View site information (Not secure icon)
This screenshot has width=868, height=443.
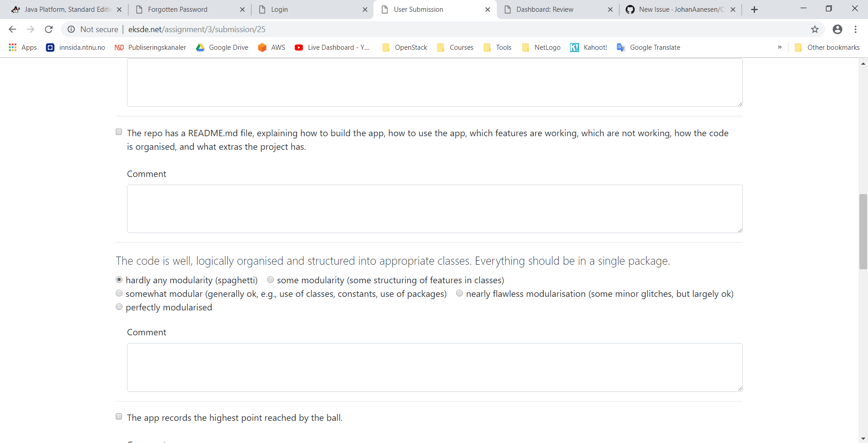[71, 29]
